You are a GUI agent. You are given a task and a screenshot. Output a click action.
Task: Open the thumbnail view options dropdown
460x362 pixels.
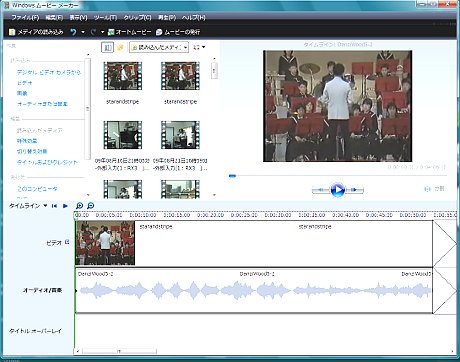[x=199, y=47]
